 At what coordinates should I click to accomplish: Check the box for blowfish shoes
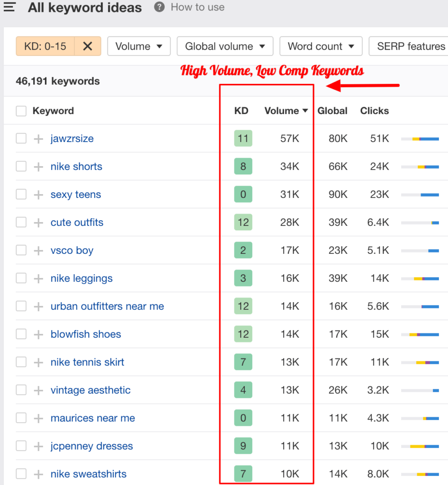[21, 334]
